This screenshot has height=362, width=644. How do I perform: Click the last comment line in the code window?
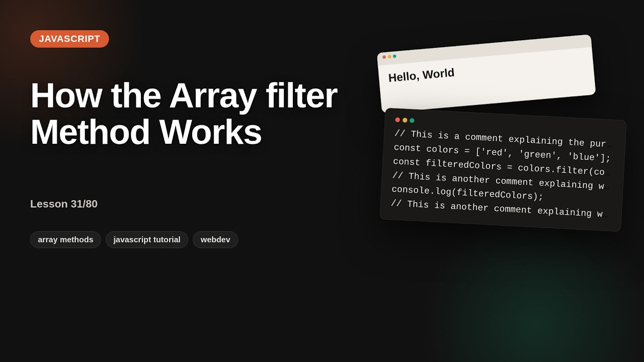pos(499,209)
